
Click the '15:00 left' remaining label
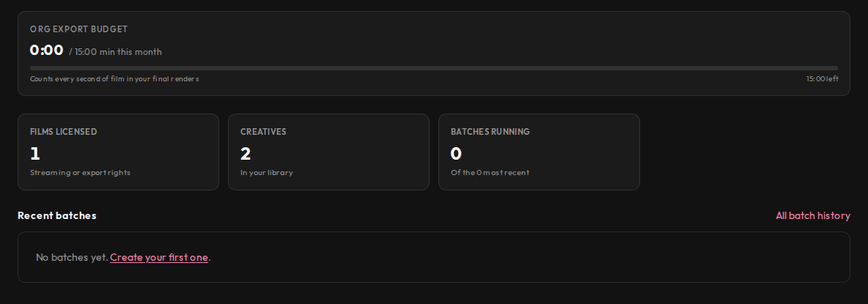coord(822,79)
